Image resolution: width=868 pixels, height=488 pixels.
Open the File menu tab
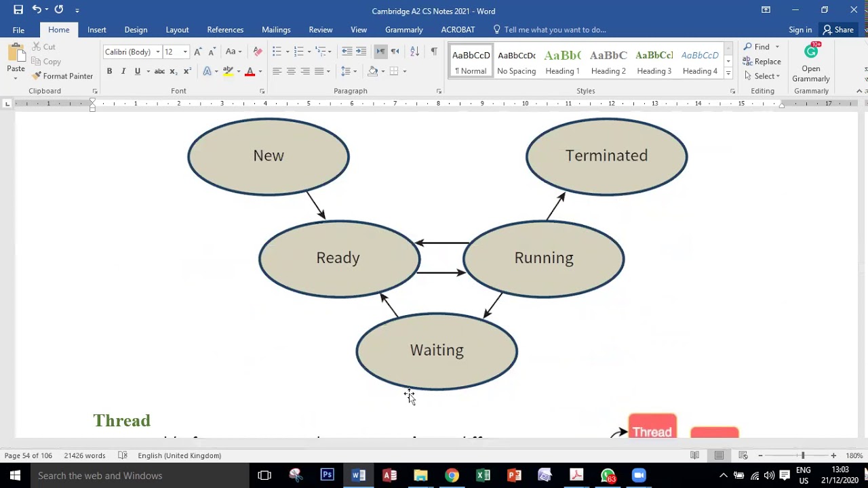coord(18,30)
